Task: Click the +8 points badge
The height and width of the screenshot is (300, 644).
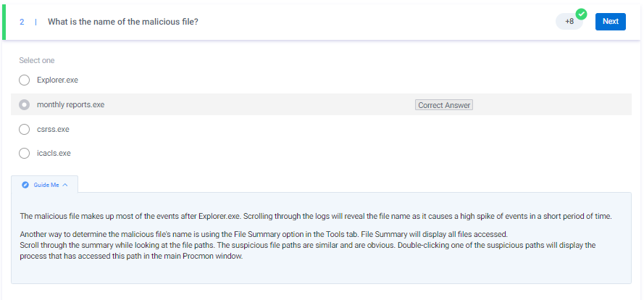Action: (x=569, y=22)
